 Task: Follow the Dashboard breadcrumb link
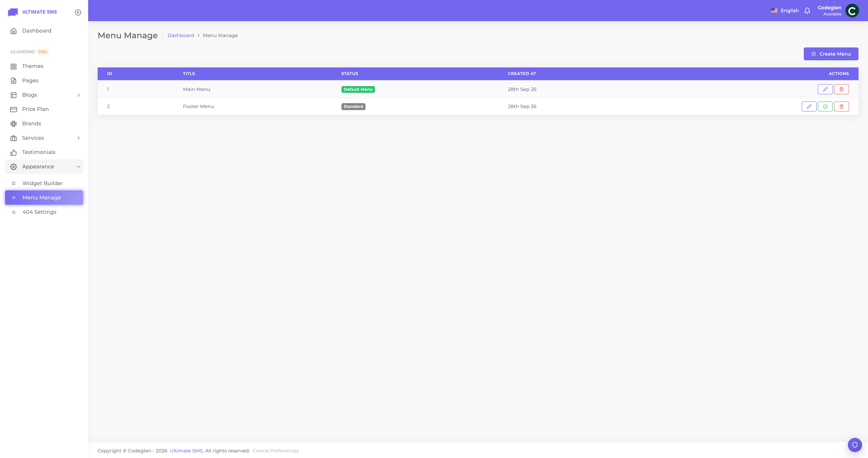coord(181,35)
